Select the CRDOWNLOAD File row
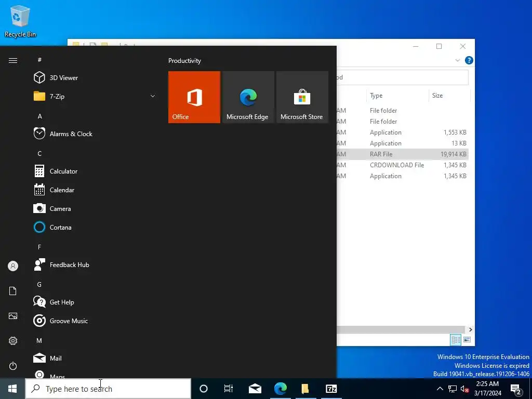This screenshot has height=399, width=532. [x=403, y=165]
